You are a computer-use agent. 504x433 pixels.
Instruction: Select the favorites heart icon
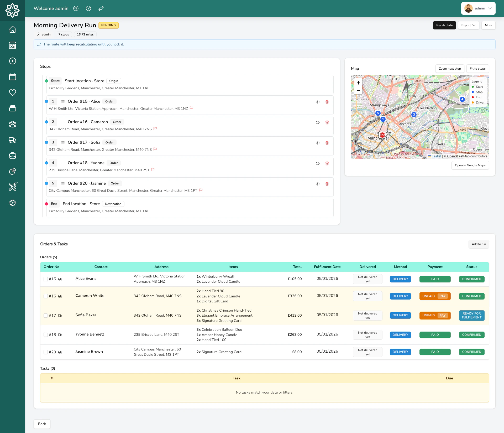click(x=13, y=92)
